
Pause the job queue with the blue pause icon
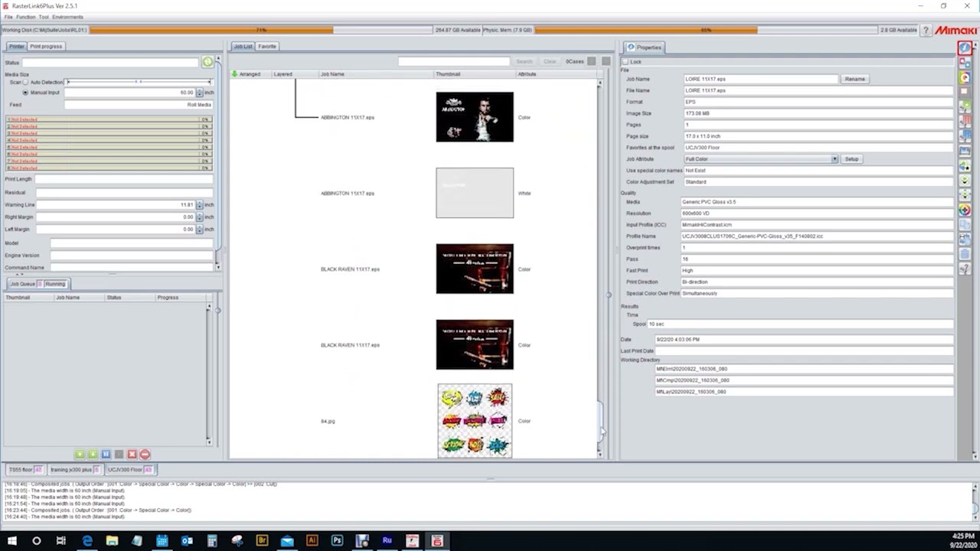point(106,455)
